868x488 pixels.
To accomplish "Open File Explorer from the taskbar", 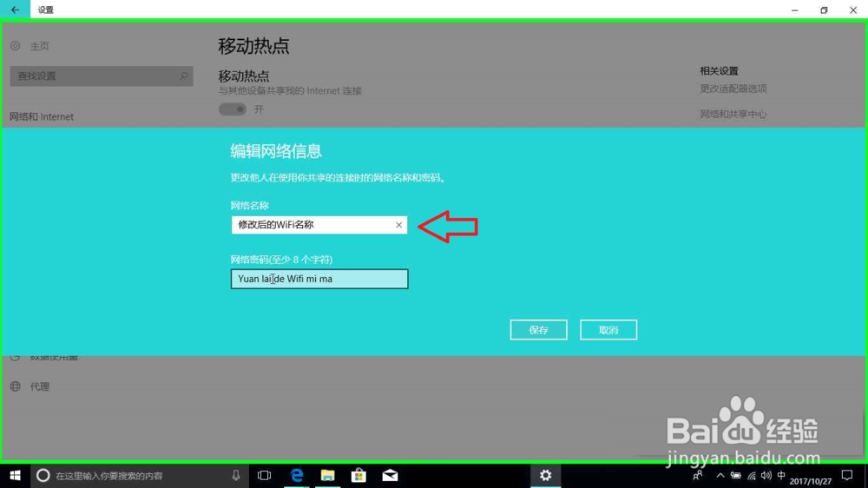I will (x=328, y=475).
